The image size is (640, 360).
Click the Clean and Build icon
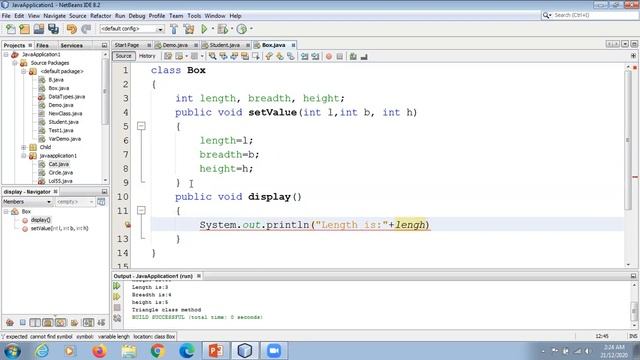pyautogui.click(x=189, y=29)
